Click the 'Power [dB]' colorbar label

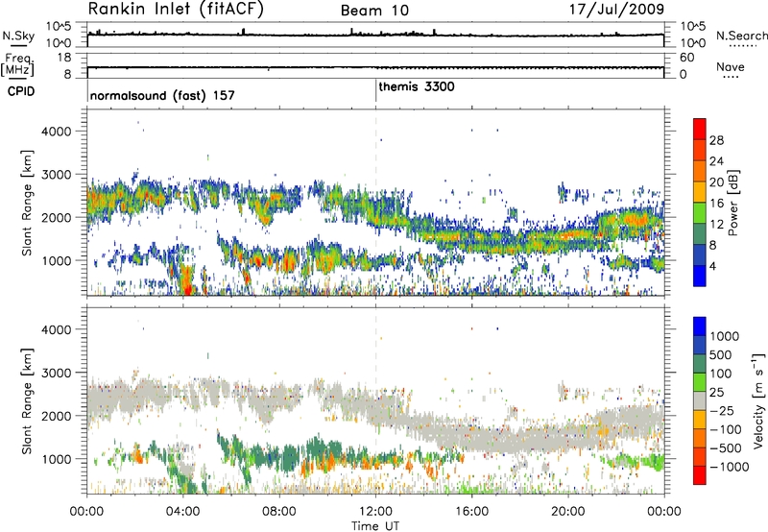pos(732,203)
